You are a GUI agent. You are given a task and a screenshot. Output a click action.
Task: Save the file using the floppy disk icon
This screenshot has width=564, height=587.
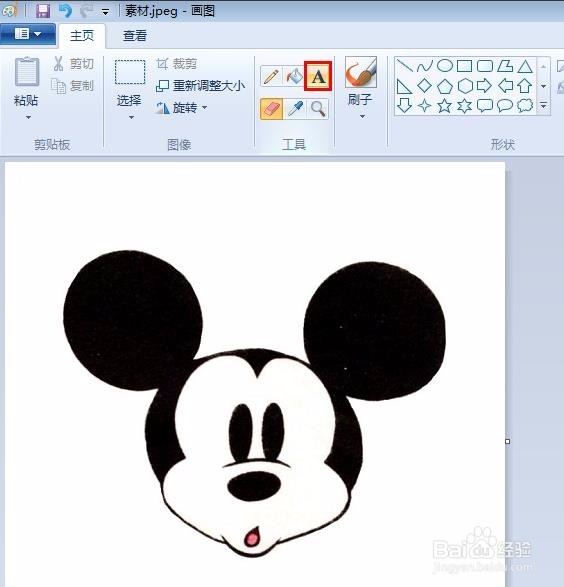point(43,11)
